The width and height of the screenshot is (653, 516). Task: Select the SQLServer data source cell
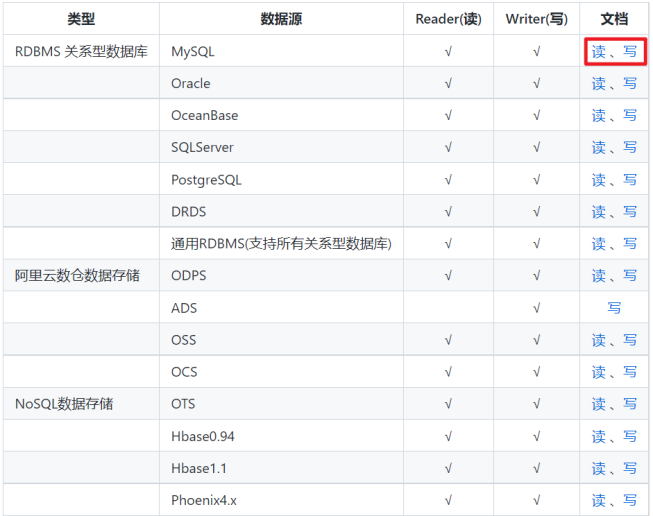[281, 147]
